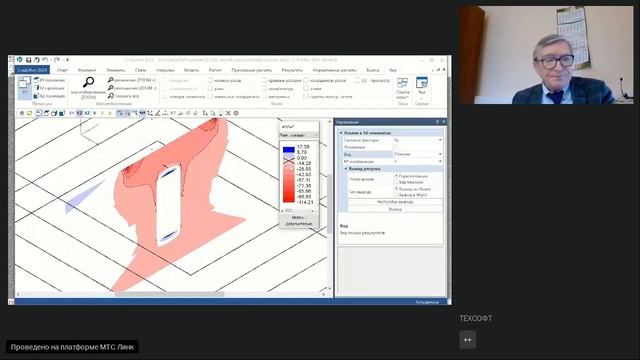Click the viewport horizontal scrollbar thumb
640x360 pixels.
tap(169, 294)
